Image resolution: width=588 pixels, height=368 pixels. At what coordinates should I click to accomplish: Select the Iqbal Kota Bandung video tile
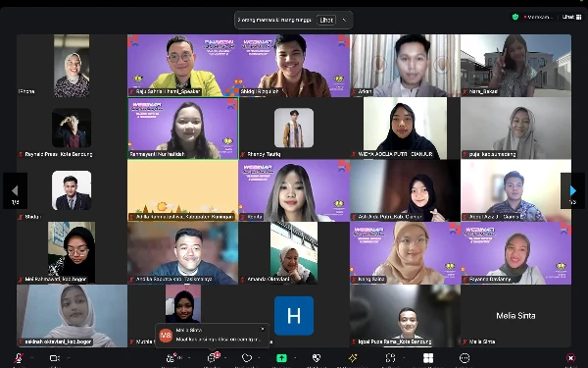[x=406, y=315]
